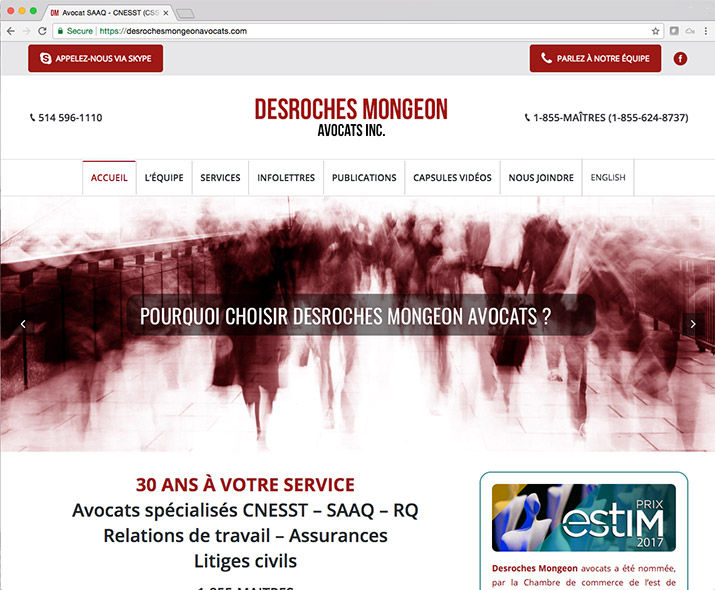Click the Desroches Mongeon Avocats logo
The width and height of the screenshot is (715, 590).
351,116
